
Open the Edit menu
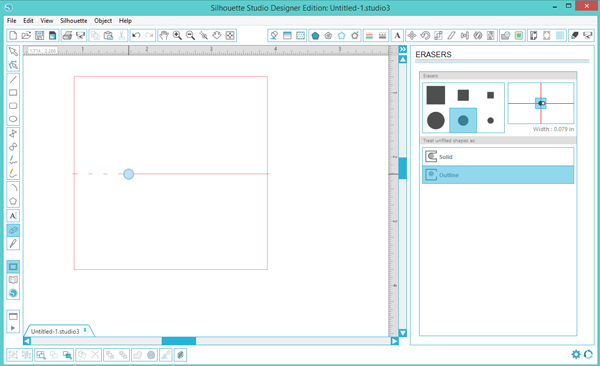click(x=28, y=21)
